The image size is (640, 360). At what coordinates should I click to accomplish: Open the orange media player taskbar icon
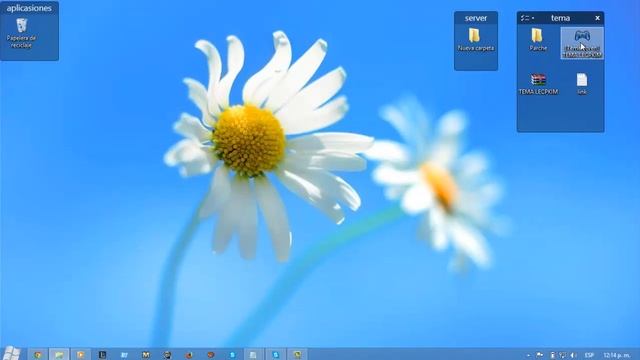point(81,355)
